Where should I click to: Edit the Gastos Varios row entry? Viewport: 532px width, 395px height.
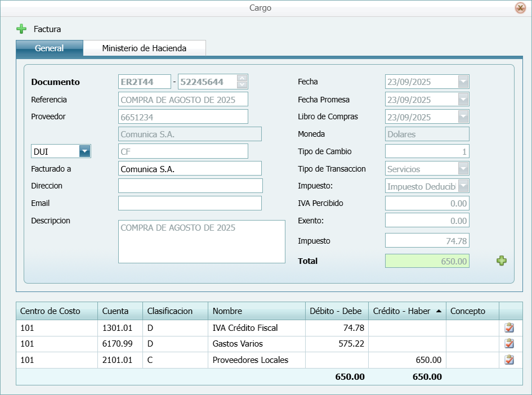coord(509,344)
